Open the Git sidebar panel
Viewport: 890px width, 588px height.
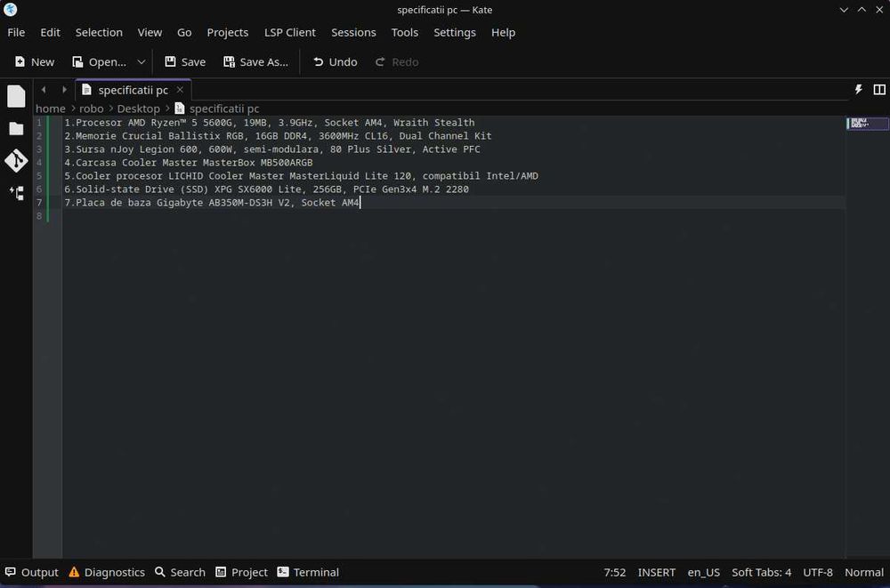[x=16, y=161]
